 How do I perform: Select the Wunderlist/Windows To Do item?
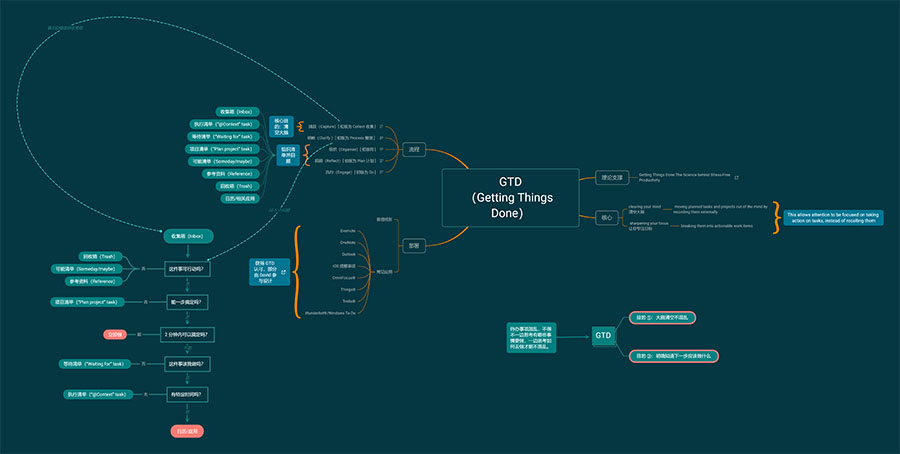331,313
